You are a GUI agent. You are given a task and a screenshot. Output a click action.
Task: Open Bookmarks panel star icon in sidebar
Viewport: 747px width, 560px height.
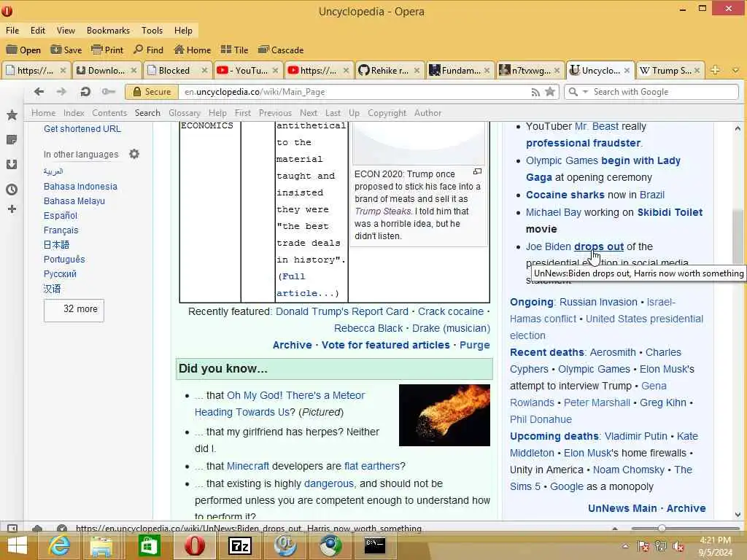tap(12, 114)
